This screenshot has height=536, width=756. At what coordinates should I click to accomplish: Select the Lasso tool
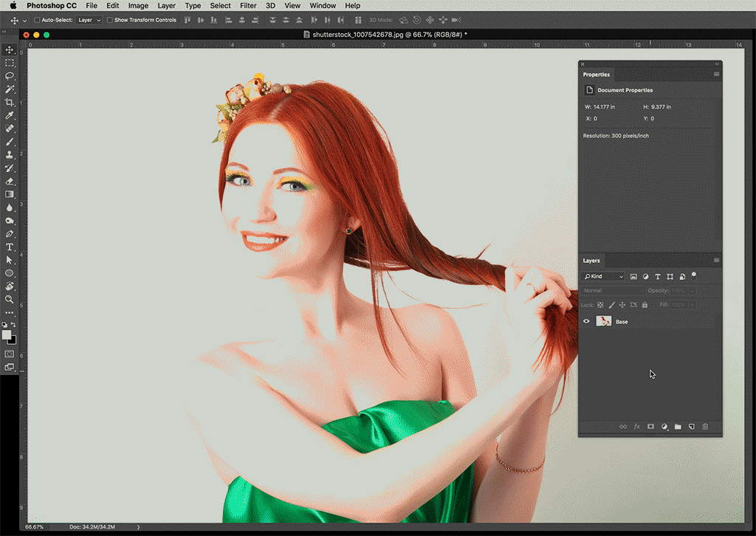pyautogui.click(x=10, y=76)
